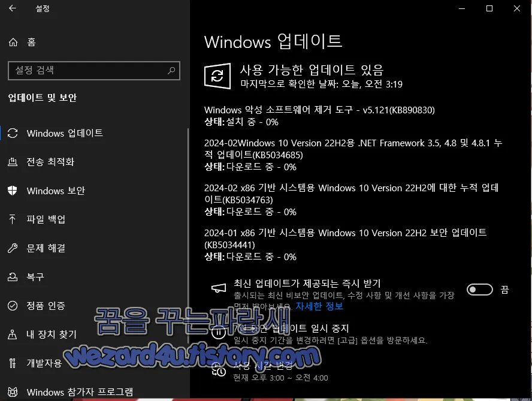
Task: Open 정품 인증 settings
Action: point(44,306)
